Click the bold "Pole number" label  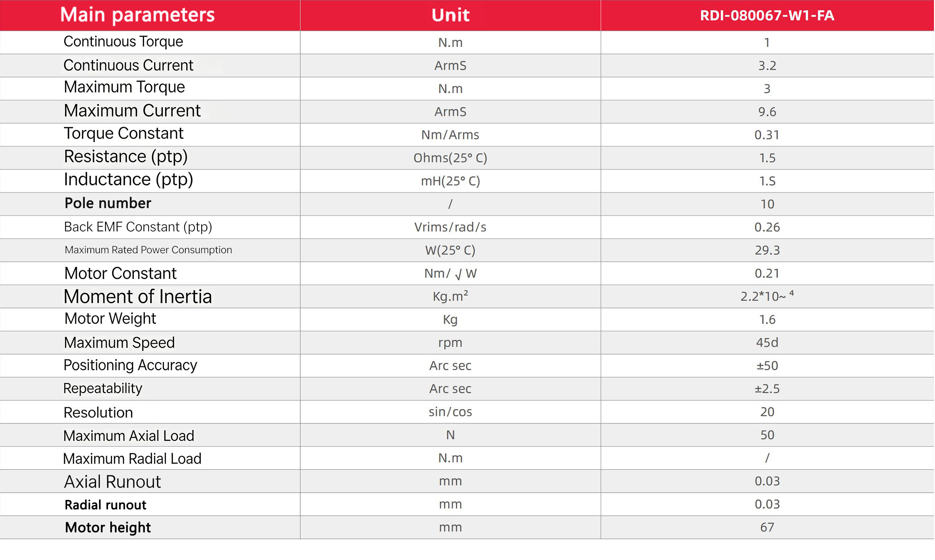[107, 203]
